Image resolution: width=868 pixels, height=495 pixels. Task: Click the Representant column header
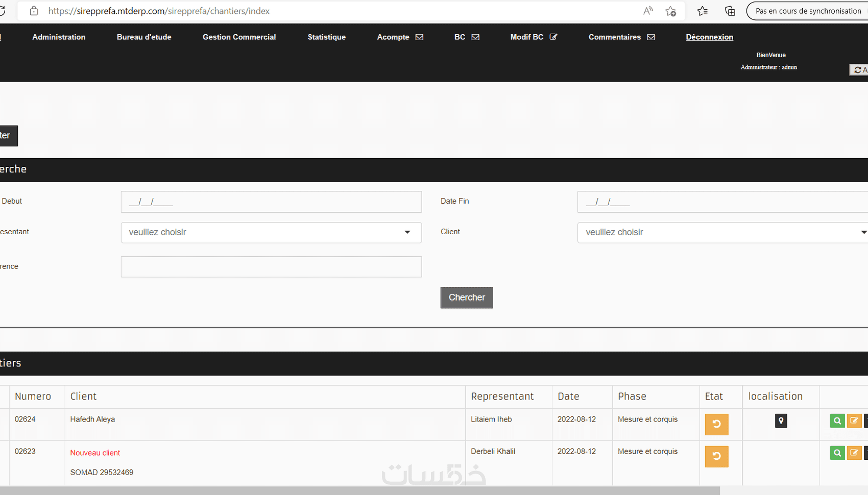[502, 397]
